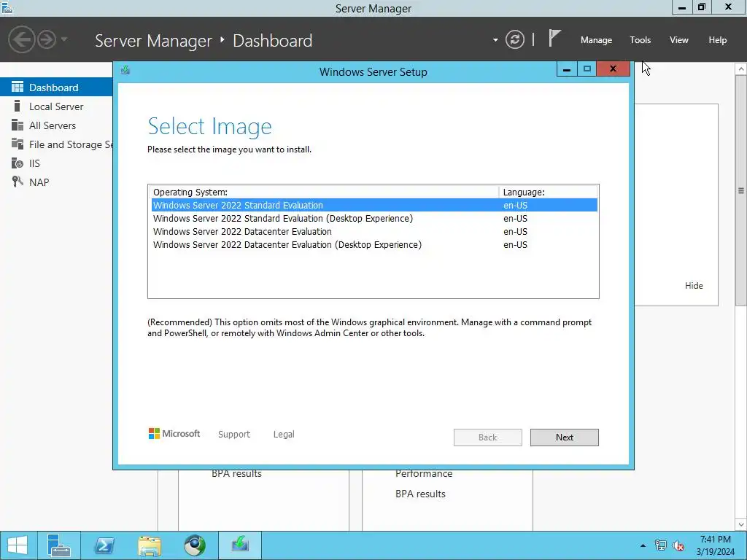This screenshot has height=560, width=747.
Task: Click the Windows Server Setup title bar icon
Action: [125, 71]
